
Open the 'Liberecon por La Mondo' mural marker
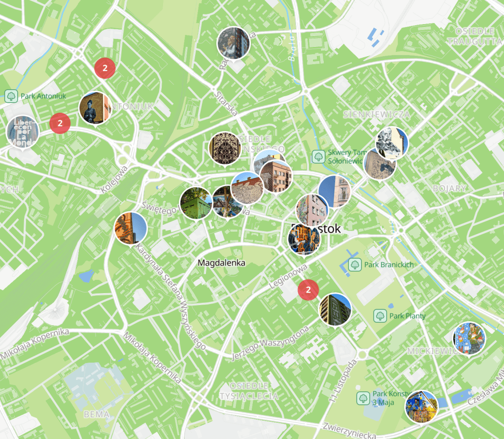coord(23,133)
